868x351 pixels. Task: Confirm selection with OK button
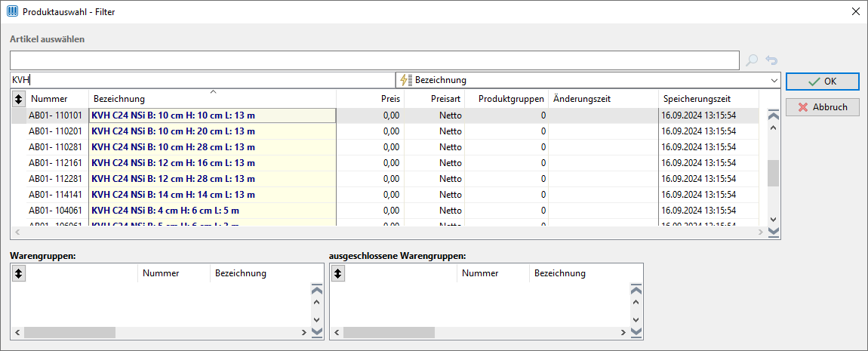tap(823, 82)
